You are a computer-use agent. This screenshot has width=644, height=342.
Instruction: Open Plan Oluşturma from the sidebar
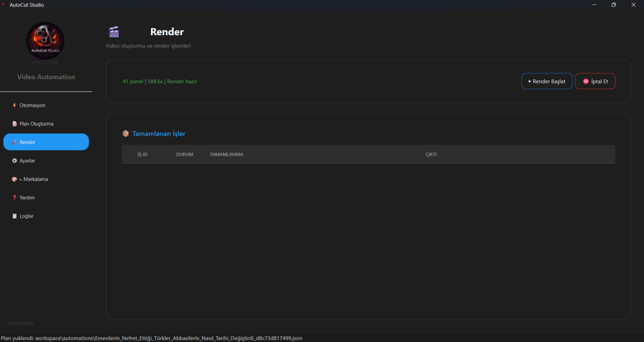(x=36, y=124)
